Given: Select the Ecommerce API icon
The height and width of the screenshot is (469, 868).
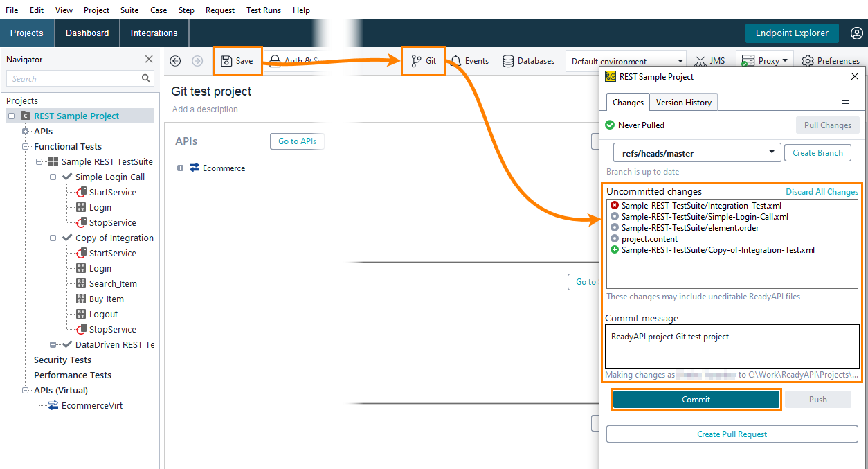Looking at the screenshot, I should [195, 168].
